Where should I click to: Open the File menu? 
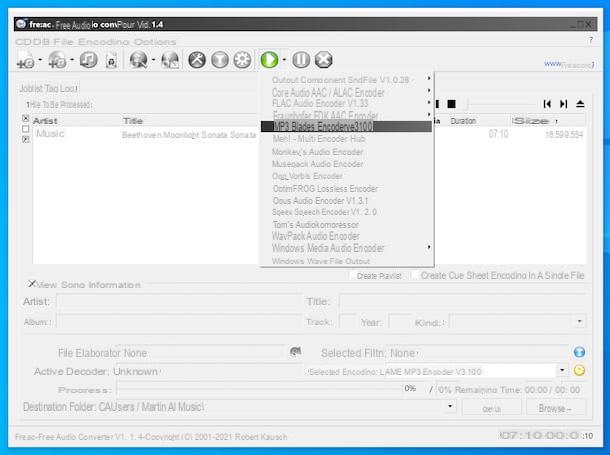point(64,42)
